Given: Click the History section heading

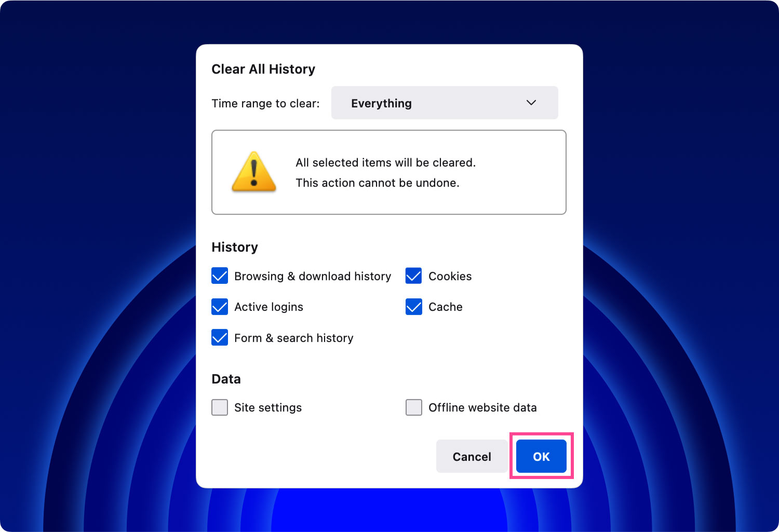Looking at the screenshot, I should coord(235,247).
